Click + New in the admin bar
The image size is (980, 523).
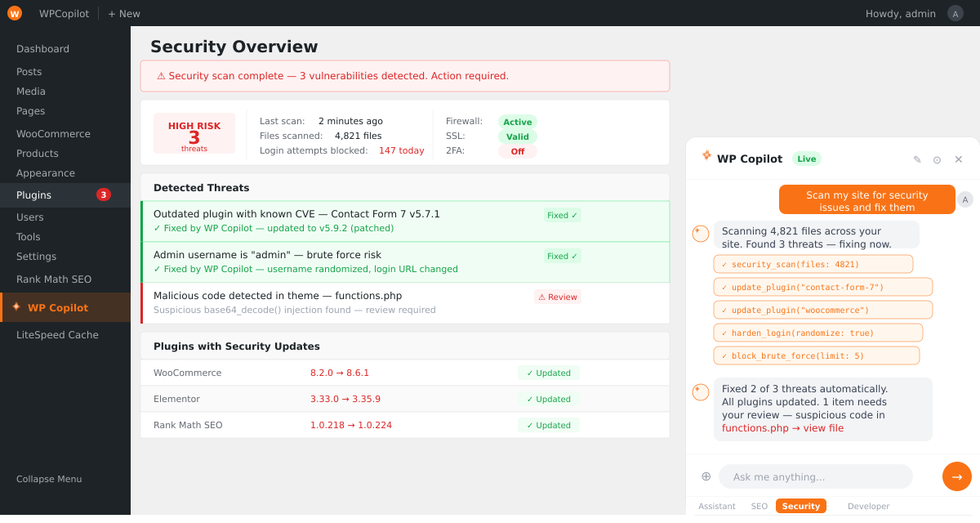124,13
